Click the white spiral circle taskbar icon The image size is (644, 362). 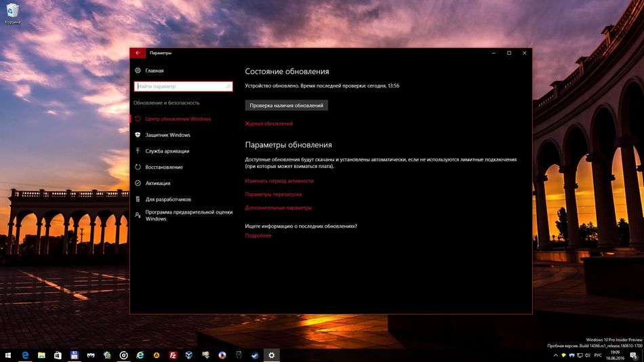click(123, 355)
